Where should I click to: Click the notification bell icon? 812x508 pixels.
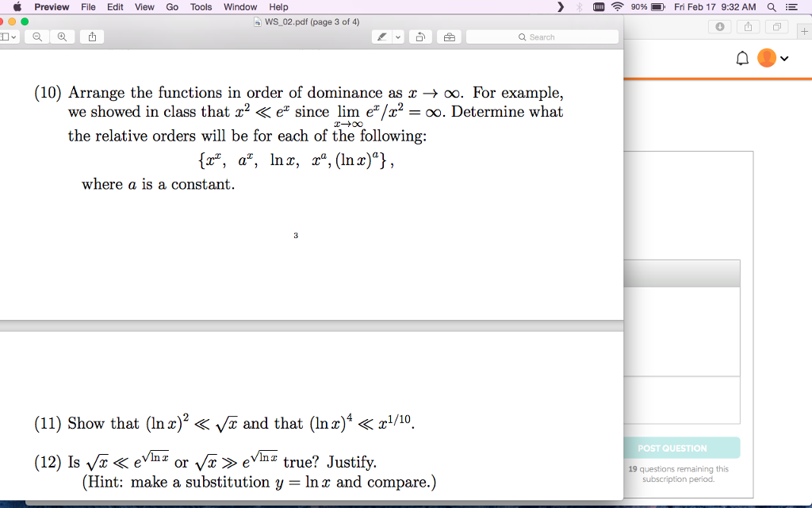742,57
